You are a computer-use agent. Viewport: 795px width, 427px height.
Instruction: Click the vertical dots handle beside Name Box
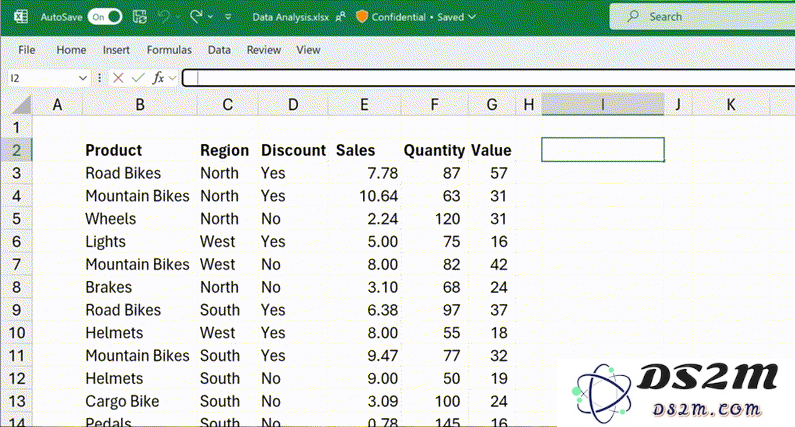point(99,78)
